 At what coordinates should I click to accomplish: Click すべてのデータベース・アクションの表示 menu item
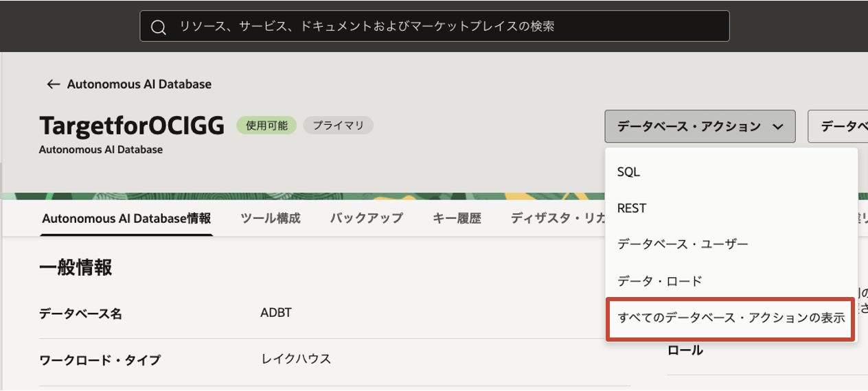click(x=731, y=318)
